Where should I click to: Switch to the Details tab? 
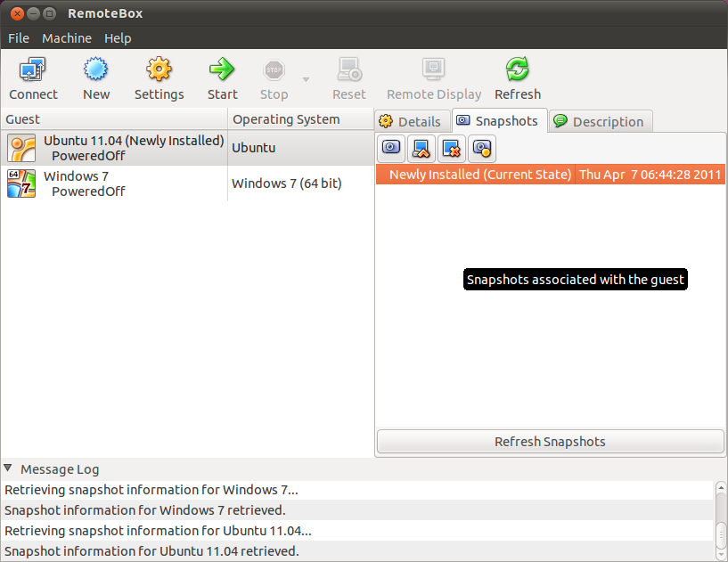tap(413, 122)
